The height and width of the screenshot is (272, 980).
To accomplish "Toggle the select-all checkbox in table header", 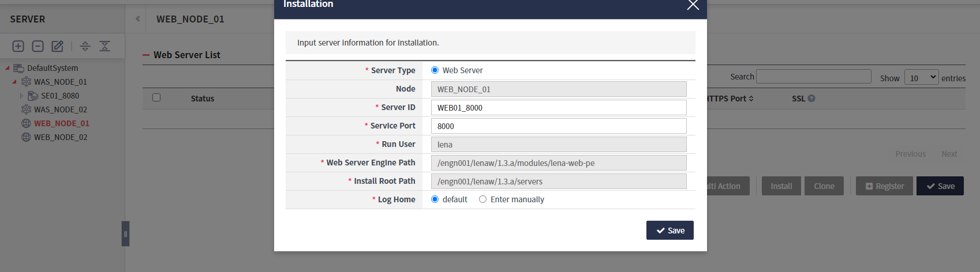I will (156, 97).
